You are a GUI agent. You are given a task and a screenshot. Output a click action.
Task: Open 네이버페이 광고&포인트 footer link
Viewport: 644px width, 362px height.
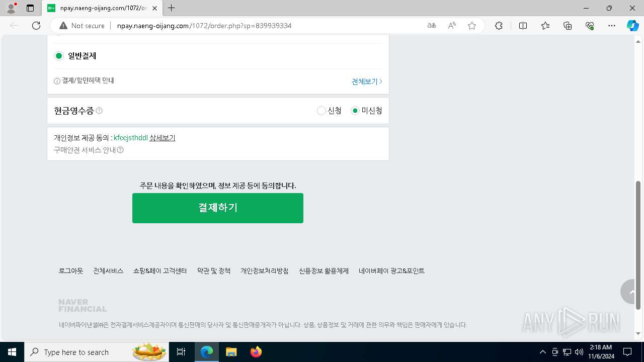391,270
